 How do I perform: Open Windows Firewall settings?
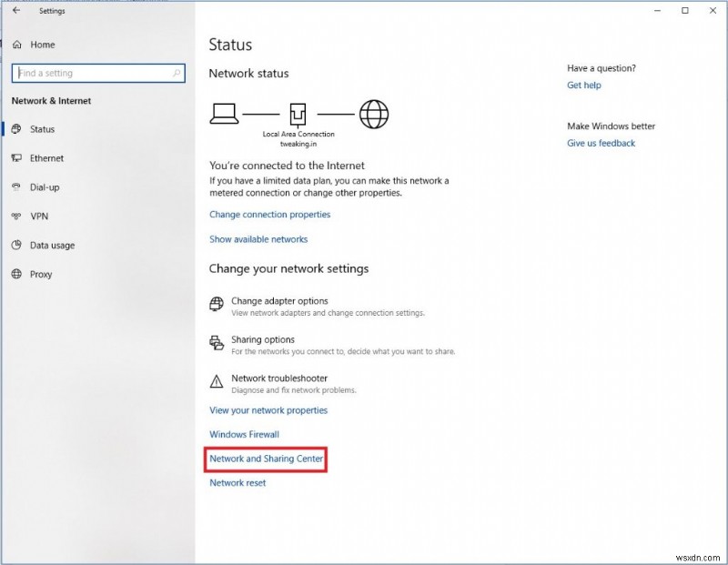click(x=243, y=434)
